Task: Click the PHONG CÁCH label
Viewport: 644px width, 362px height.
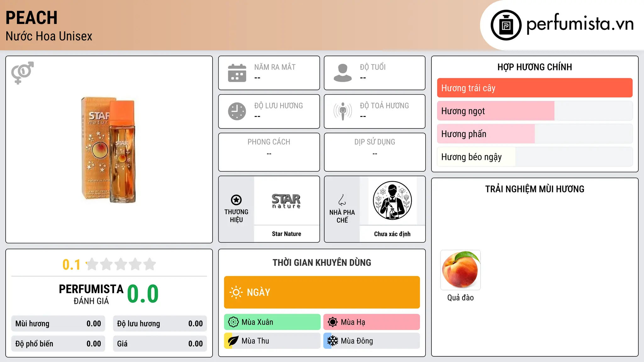Action: [269, 142]
